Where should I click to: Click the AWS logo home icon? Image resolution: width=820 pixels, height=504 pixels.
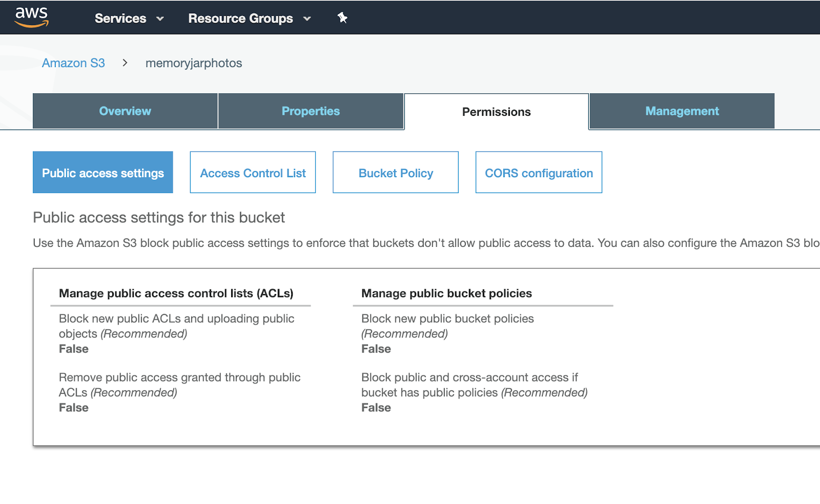point(32,17)
